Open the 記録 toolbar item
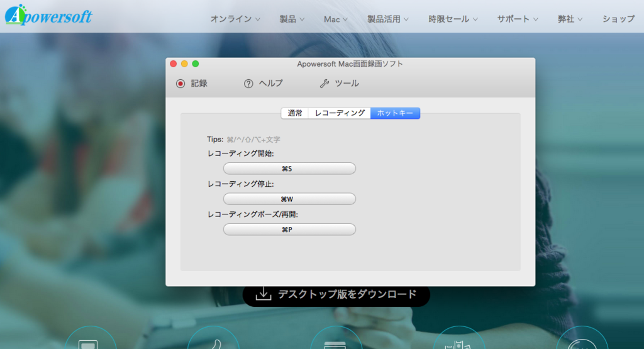This screenshot has height=349, width=644. (192, 84)
